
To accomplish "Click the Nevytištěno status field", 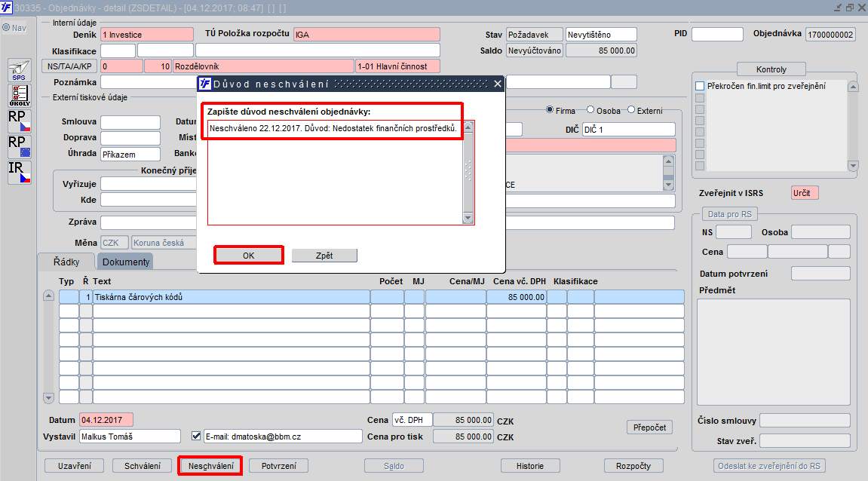I will (601, 35).
